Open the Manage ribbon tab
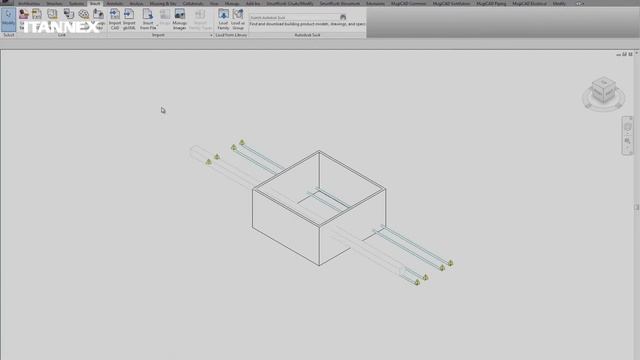This screenshot has height=360, width=640. [232, 4]
